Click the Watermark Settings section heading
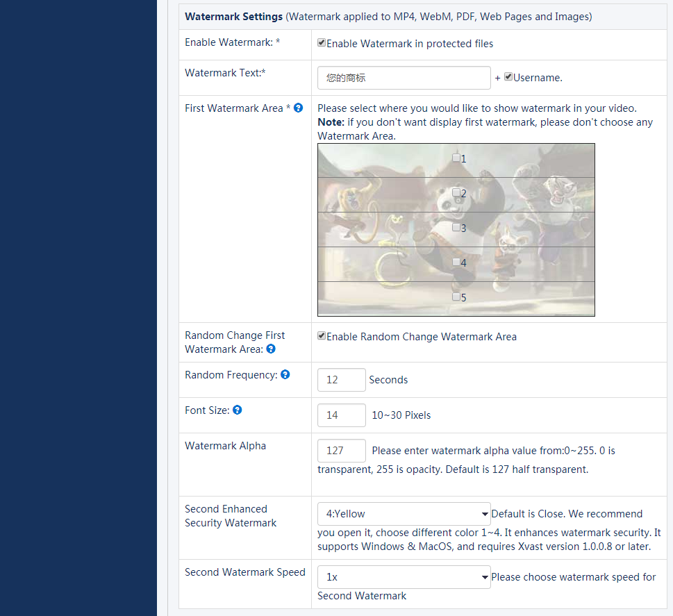Viewport: 673px width, 616px height. [233, 17]
